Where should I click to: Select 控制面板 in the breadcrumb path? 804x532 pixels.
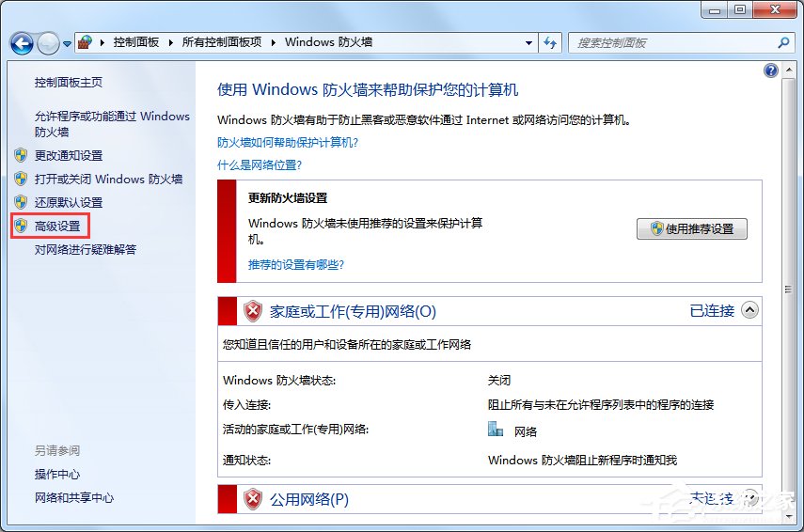coord(135,42)
